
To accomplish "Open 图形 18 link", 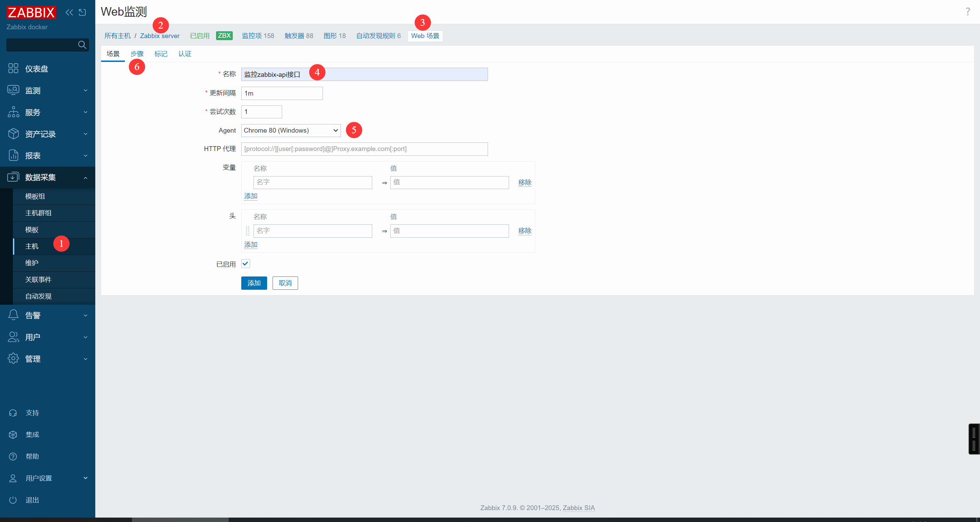I will pos(334,36).
